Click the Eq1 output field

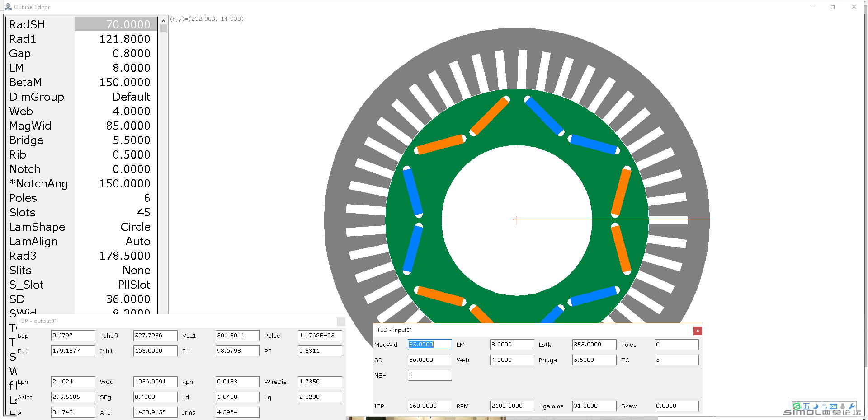coord(73,351)
